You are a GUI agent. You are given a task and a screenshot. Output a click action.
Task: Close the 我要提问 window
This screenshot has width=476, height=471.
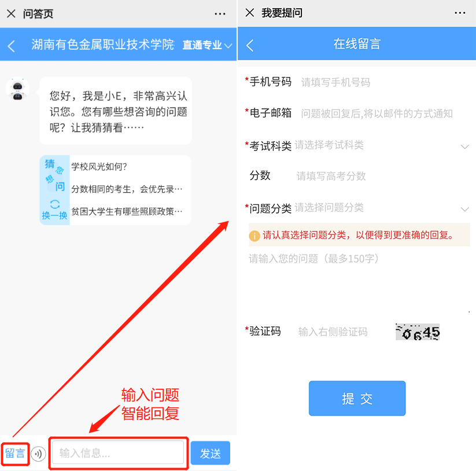point(250,13)
